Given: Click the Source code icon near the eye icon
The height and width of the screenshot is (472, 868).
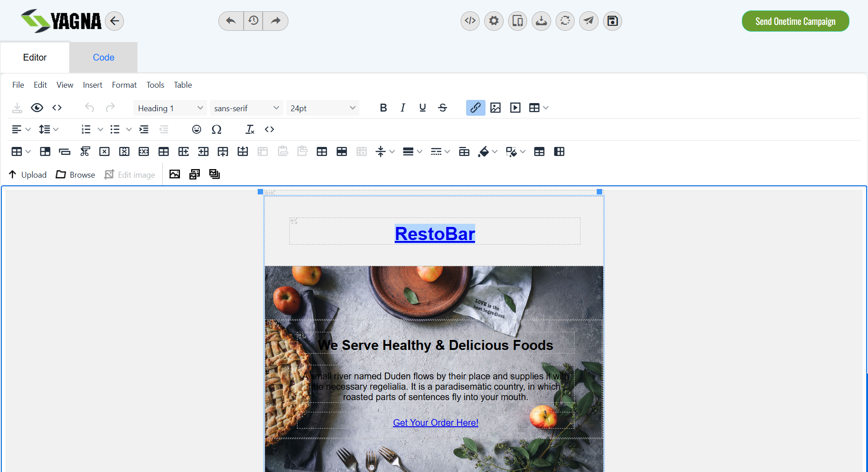Looking at the screenshot, I should click(57, 108).
